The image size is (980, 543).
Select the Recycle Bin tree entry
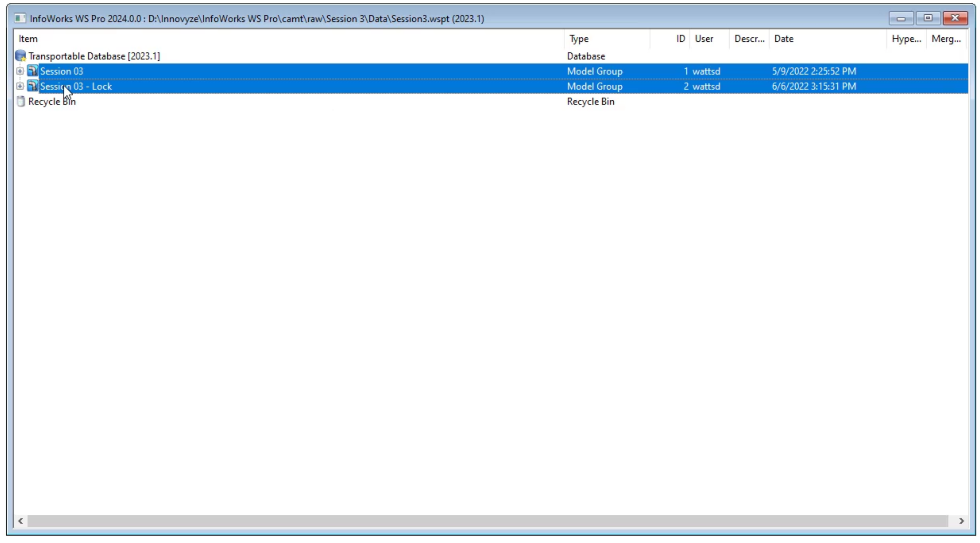52,101
